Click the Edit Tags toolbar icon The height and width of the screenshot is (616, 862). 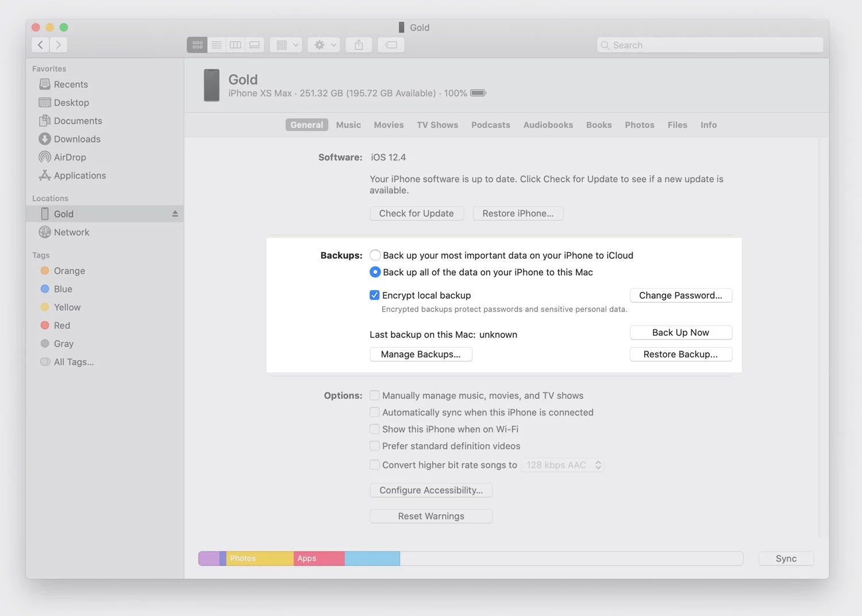pyautogui.click(x=391, y=45)
